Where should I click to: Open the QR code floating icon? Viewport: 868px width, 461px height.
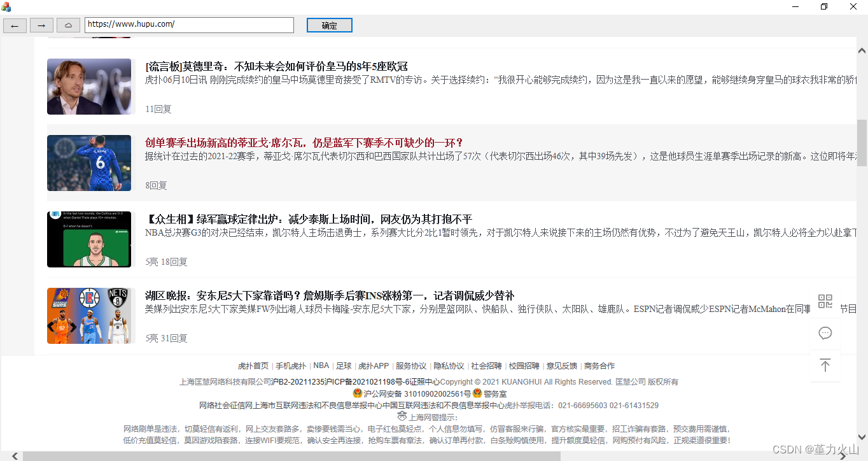825,301
